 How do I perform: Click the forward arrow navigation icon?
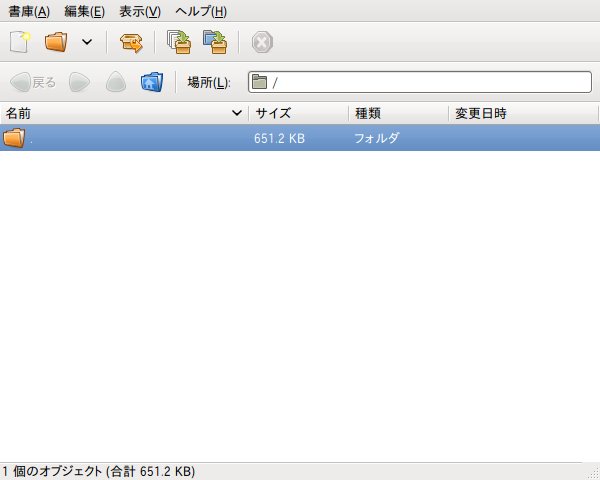[79, 82]
